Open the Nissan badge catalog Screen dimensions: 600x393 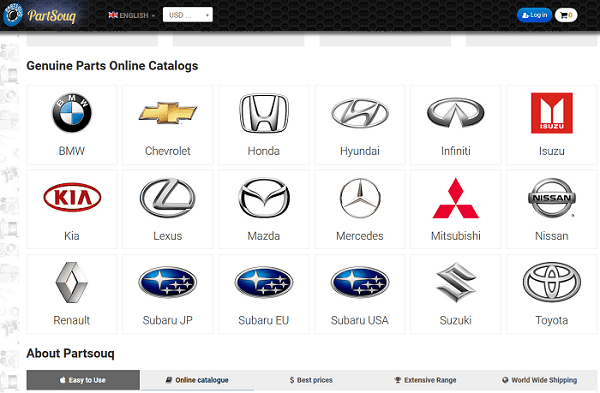(x=551, y=198)
